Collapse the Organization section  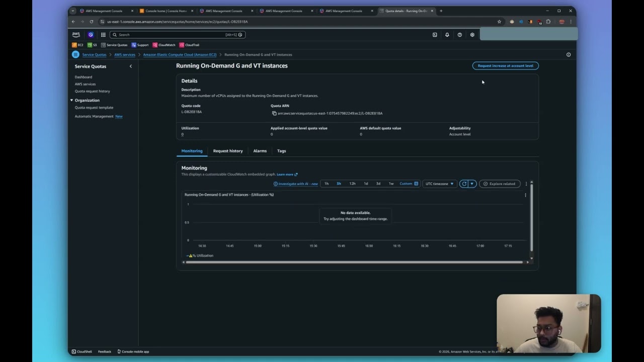click(71, 100)
